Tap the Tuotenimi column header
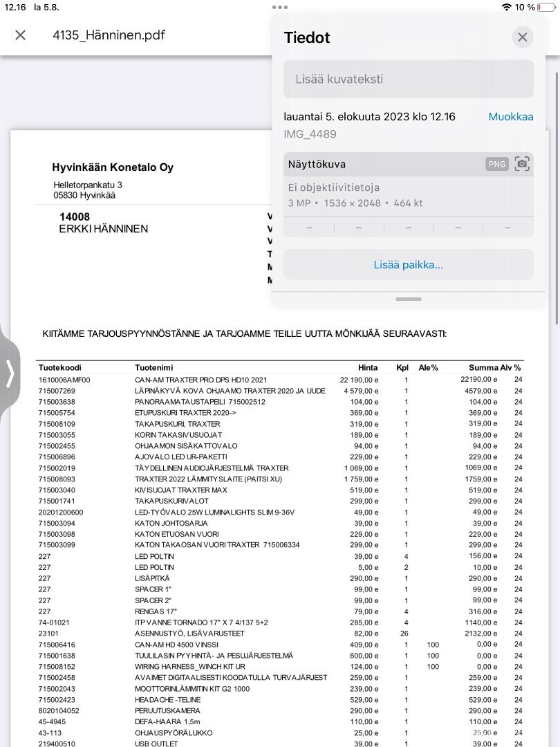 (x=154, y=367)
